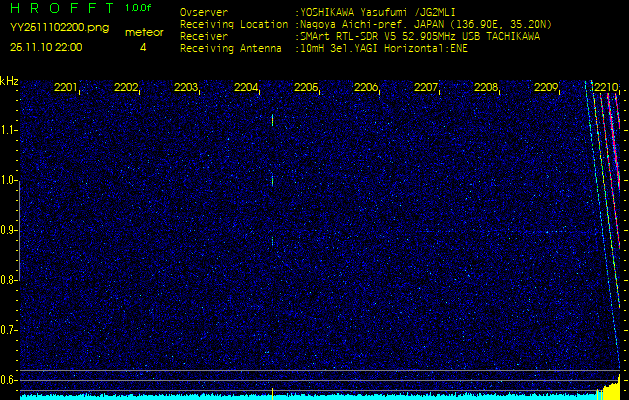
Task: Select the 0.9 frequency axis label
Action: pos(9,230)
